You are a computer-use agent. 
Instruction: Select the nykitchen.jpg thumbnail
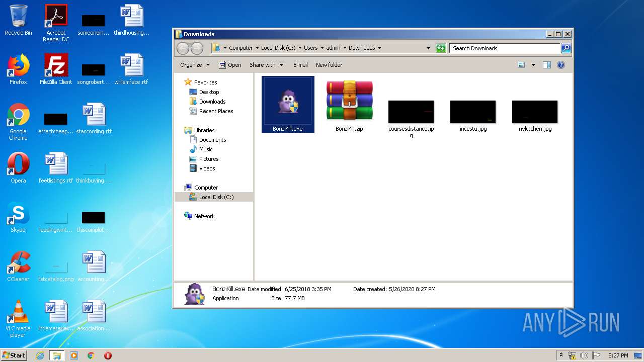click(x=535, y=112)
